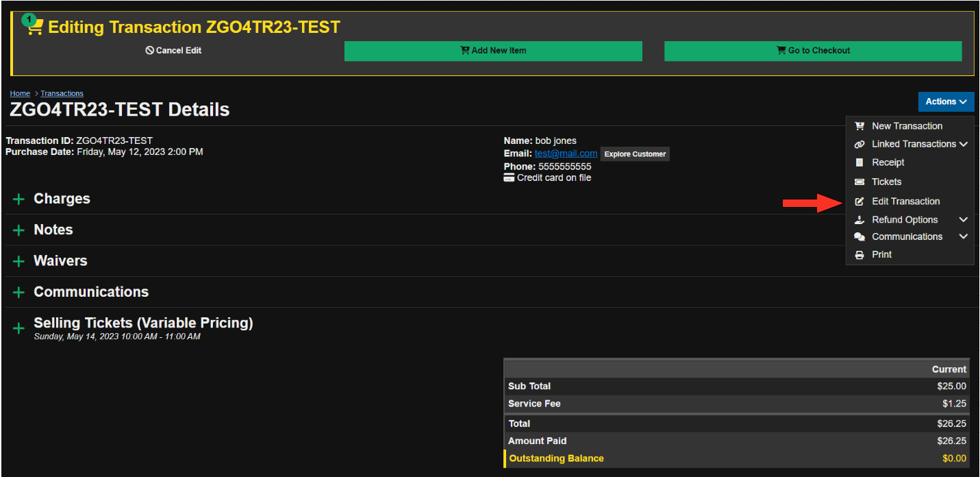
Task: Click the Transactions breadcrumb link
Action: [62, 93]
